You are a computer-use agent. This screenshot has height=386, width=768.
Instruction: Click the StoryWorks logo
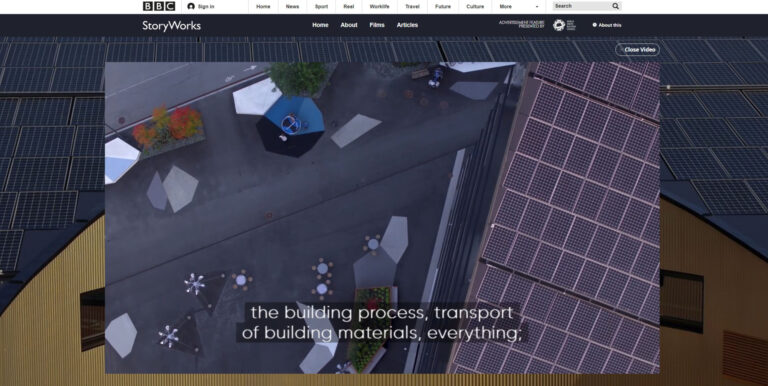(171, 25)
